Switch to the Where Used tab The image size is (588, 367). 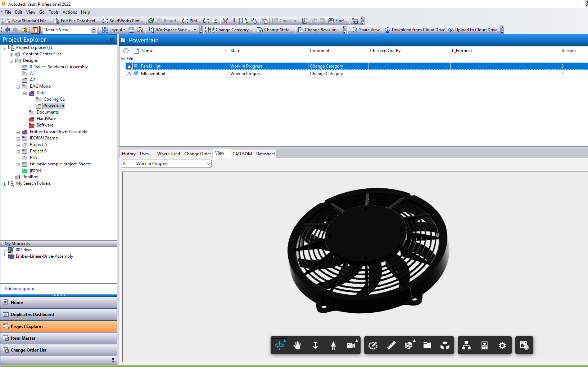(x=168, y=154)
